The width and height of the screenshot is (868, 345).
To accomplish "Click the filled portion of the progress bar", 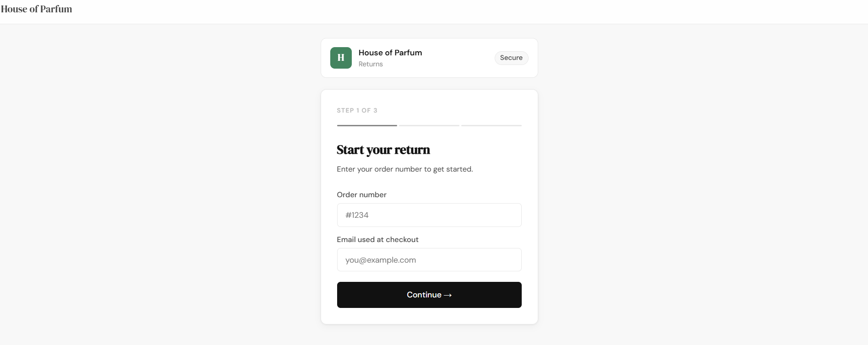I will (366, 125).
